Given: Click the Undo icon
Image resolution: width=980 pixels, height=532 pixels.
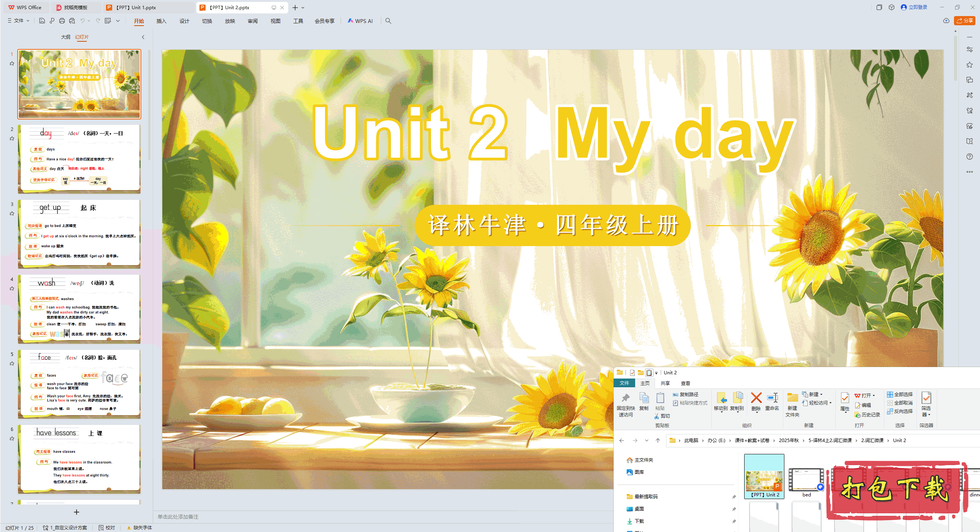Looking at the screenshot, I should tap(82, 21).
